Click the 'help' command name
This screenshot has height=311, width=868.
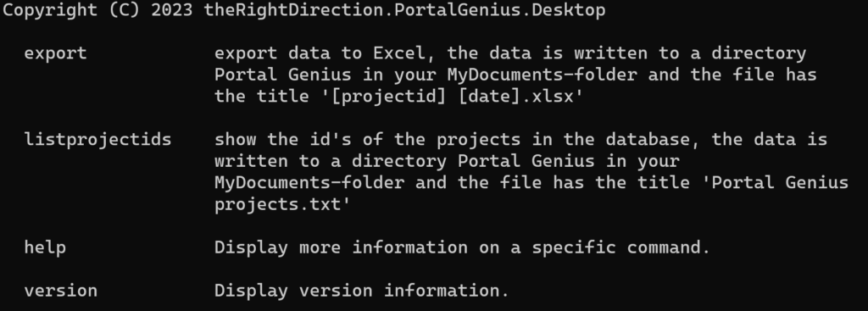[45, 247]
